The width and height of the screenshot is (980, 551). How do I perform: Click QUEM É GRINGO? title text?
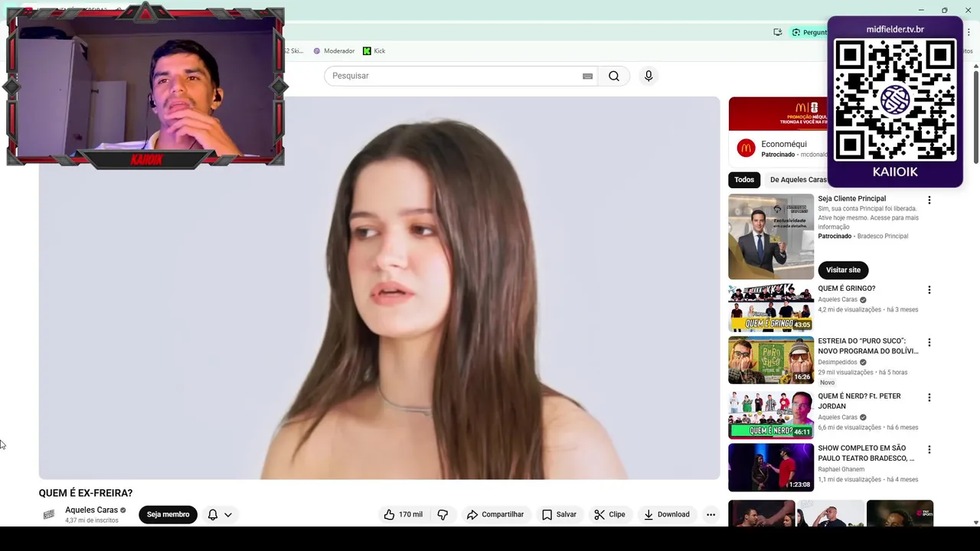(846, 289)
